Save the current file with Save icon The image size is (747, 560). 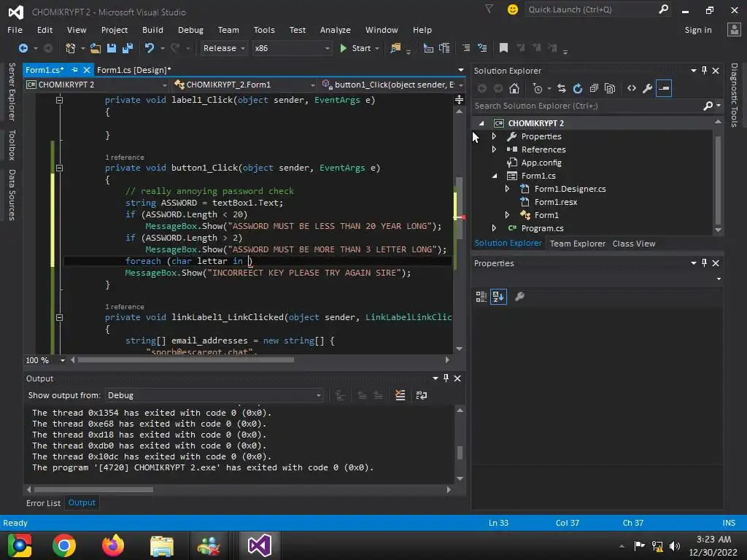click(112, 48)
